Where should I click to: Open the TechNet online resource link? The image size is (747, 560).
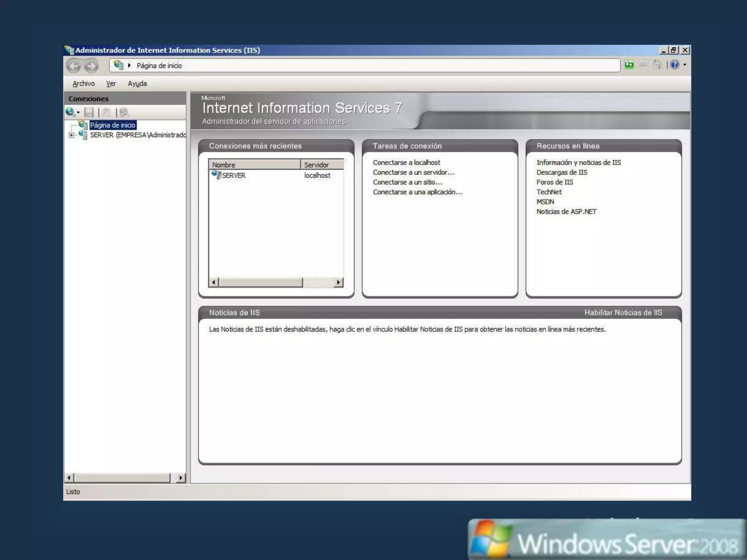pyautogui.click(x=549, y=192)
